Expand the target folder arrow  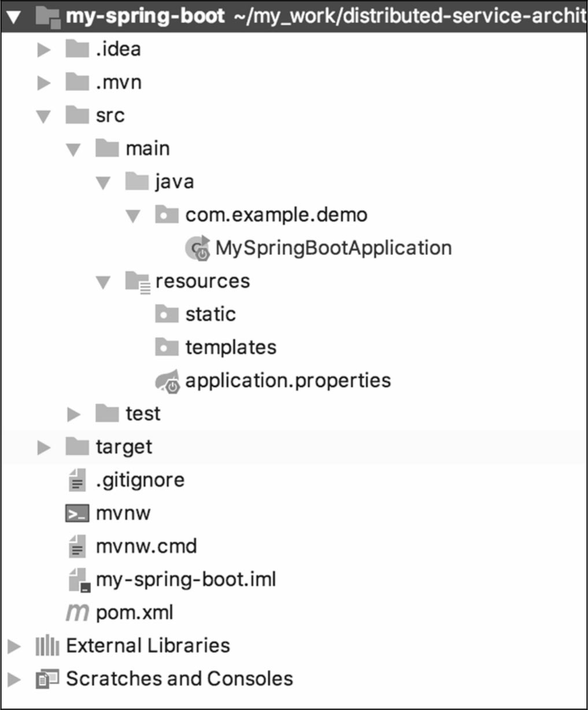point(44,447)
